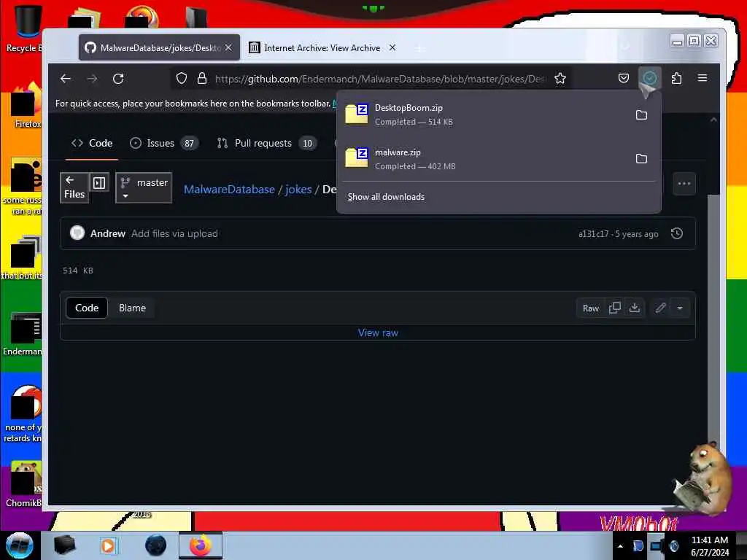Go to the jokes folder breadcrumb
The width and height of the screenshot is (747, 560).
click(x=298, y=190)
